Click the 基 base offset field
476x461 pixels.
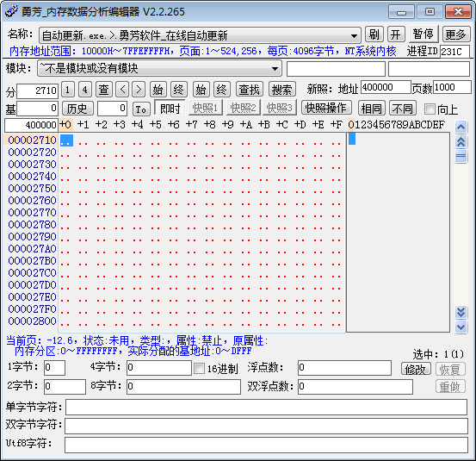coord(37,109)
